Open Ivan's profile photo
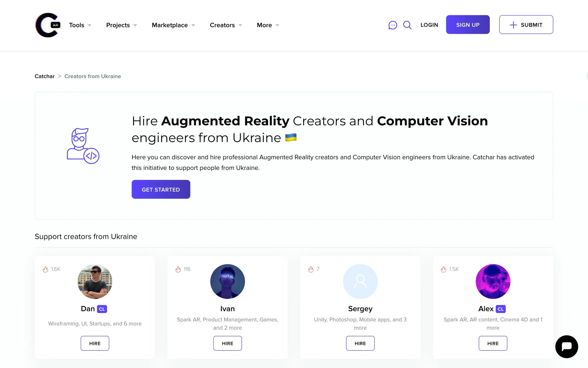 click(227, 281)
